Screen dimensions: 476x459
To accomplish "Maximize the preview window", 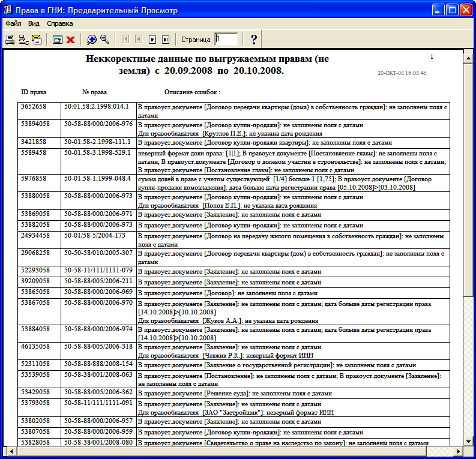I will (452, 10).
